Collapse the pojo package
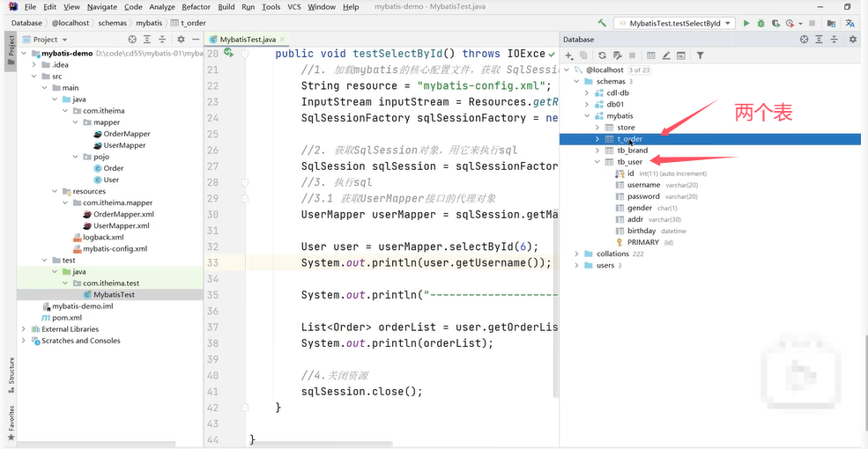The height and width of the screenshot is (449, 868). 75,157
